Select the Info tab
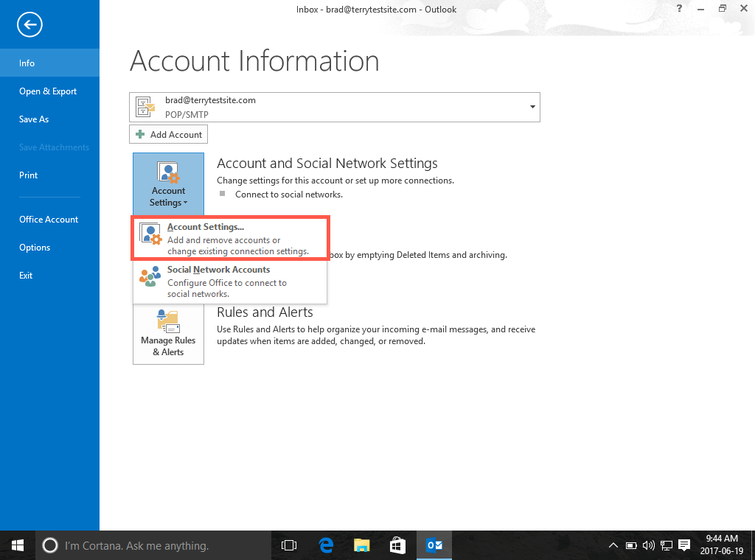Screen dimensions: 755x560 (x=49, y=63)
